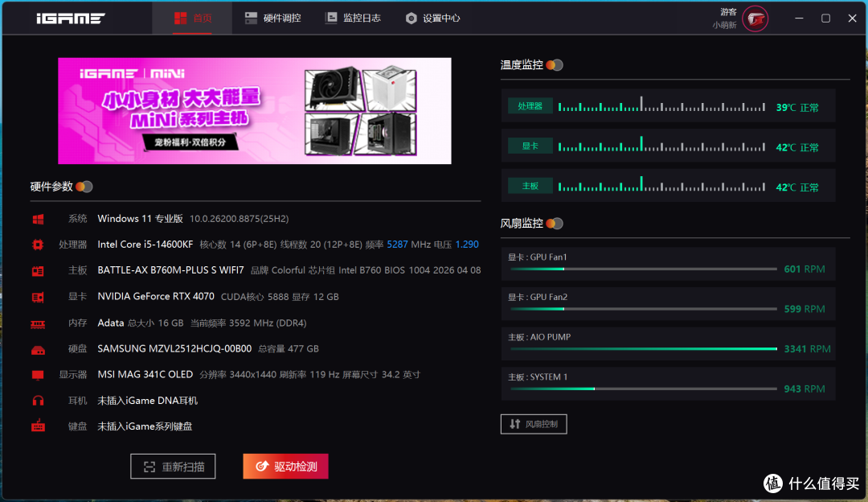Click the CPU chip icon in 处理器 row
868x502 pixels.
point(38,245)
